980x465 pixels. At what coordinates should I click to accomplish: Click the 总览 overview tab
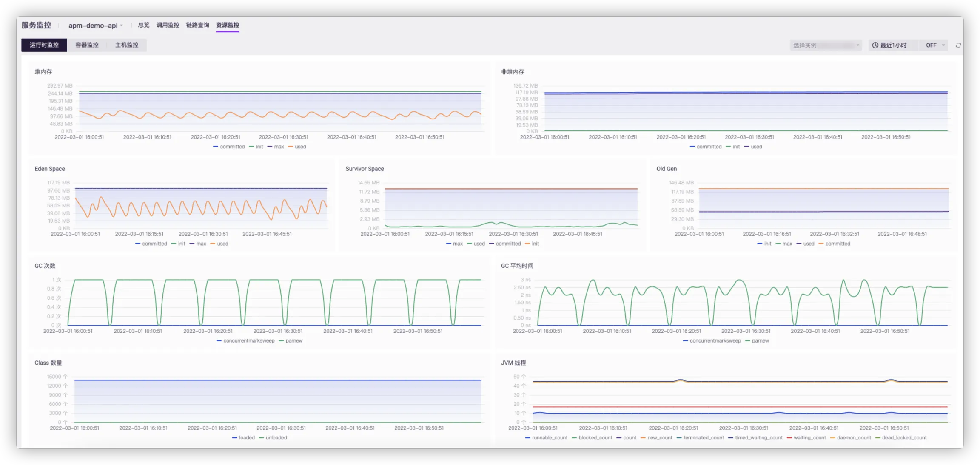click(143, 25)
